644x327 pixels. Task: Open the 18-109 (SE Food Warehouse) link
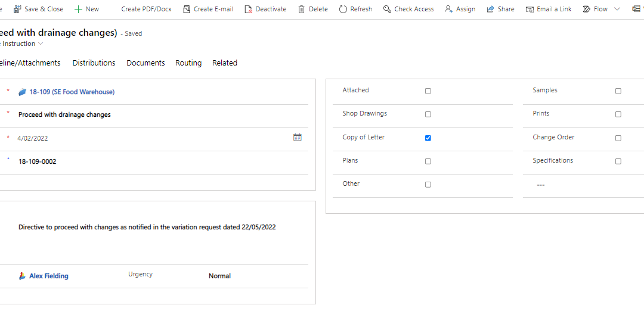pyautogui.click(x=72, y=92)
